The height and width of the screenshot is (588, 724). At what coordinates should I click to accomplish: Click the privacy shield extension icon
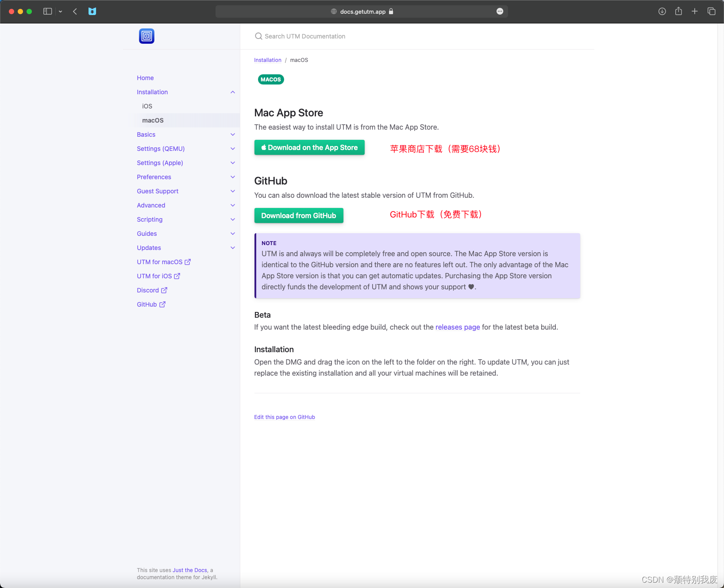tap(92, 12)
